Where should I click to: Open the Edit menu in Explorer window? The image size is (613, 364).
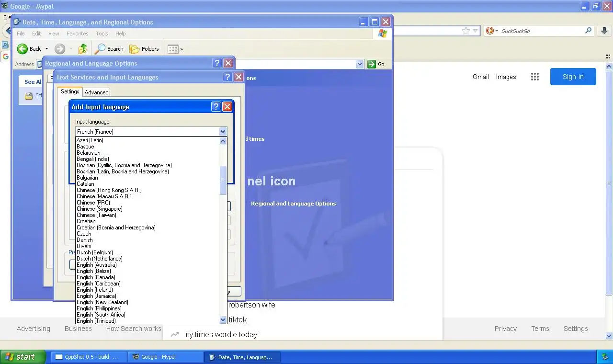[36, 34]
